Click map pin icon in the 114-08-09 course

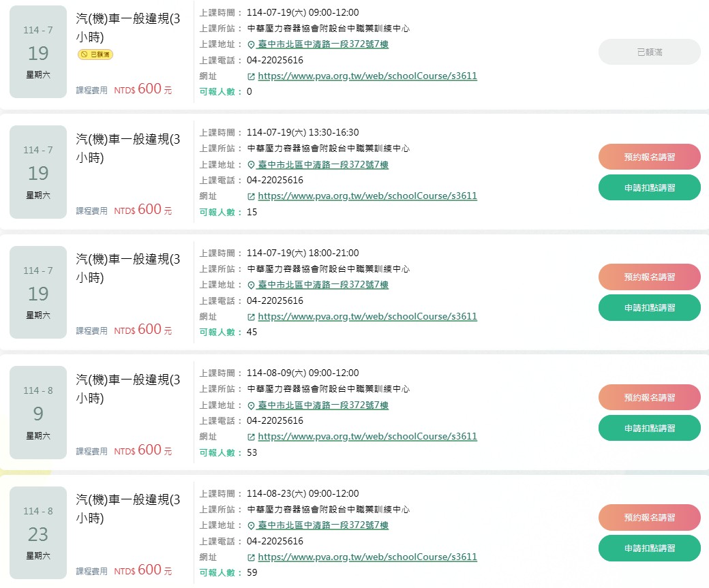pyautogui.click(x=252, y=405)
